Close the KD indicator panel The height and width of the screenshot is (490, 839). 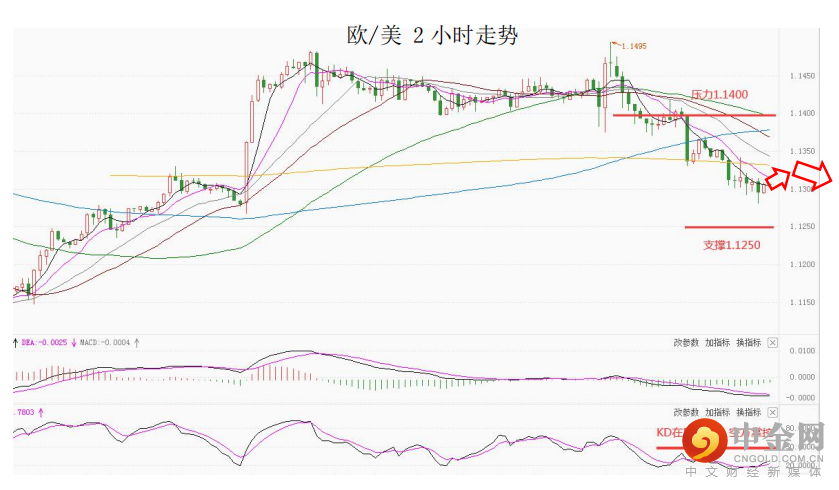coord(772,412)
